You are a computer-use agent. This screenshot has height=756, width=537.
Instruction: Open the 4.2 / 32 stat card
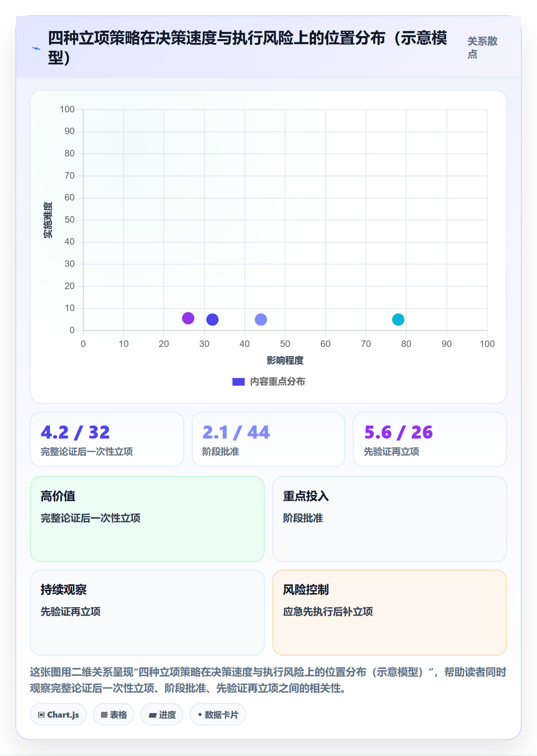[107, 439]
